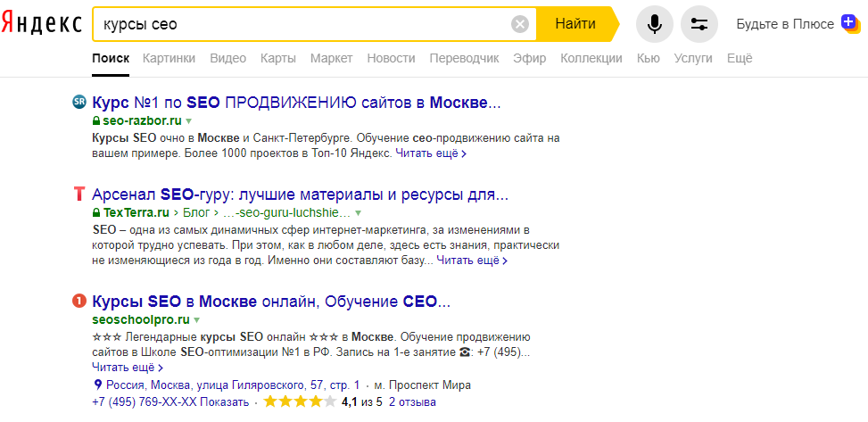Expand the dropdown arrow after the TexTerra URL

358,213
